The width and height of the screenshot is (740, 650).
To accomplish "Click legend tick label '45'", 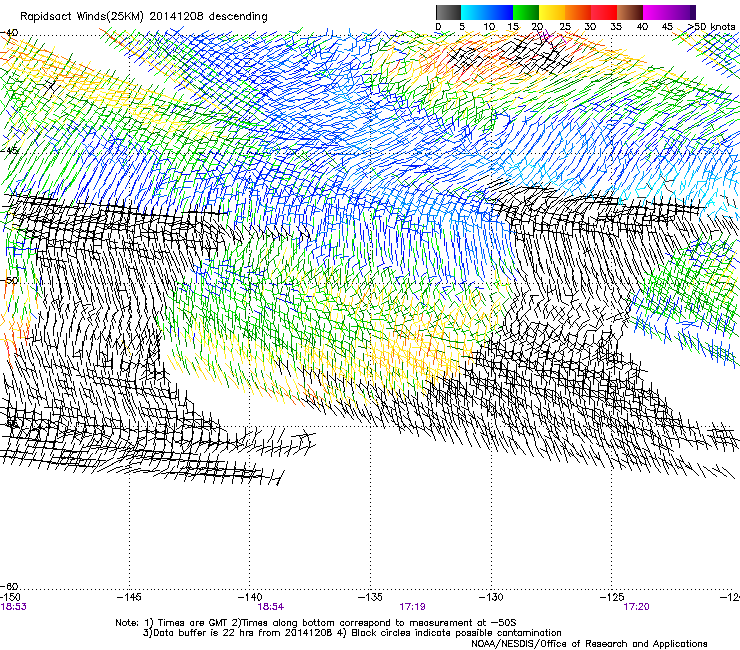I will coord(667,26).
